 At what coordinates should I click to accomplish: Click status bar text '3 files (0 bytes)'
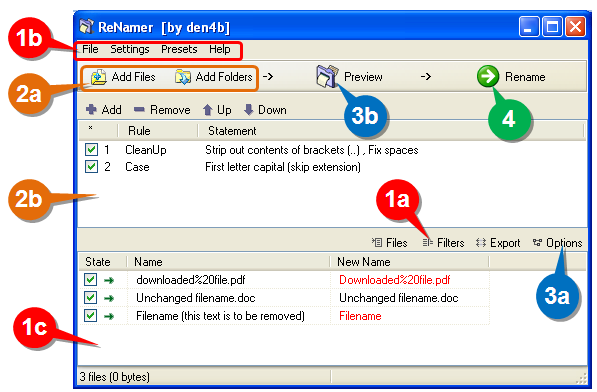click(x=114, y=377)
